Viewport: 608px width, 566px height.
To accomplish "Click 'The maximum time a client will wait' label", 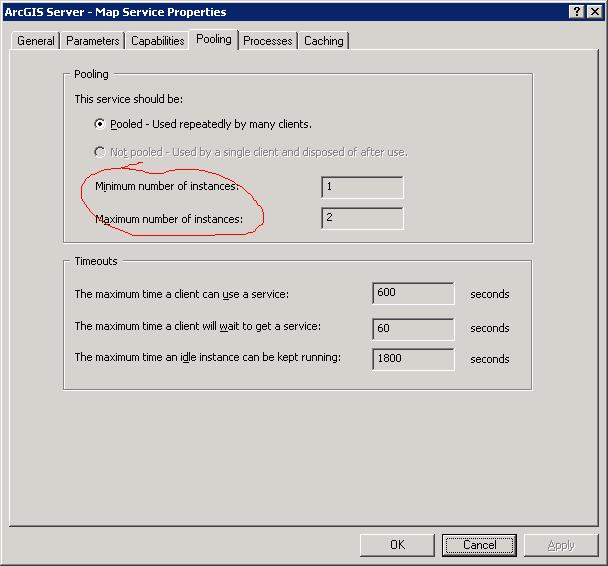I will (198, 326).
